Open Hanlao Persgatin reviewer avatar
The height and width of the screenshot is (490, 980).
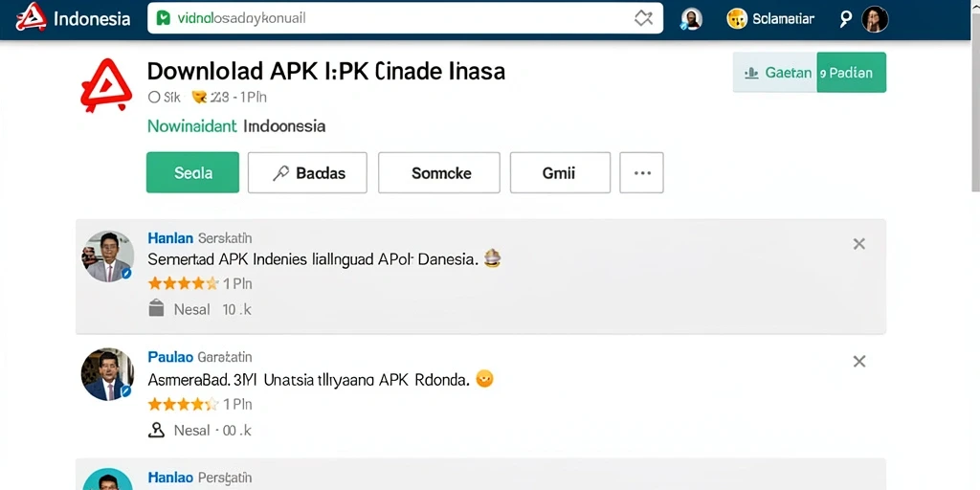coord(107,479)
